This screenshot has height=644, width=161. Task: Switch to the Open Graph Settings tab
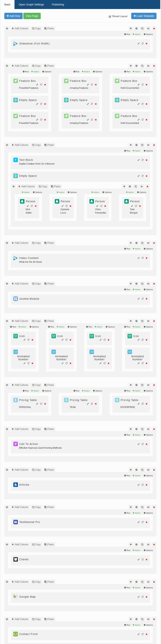(31, 5)
